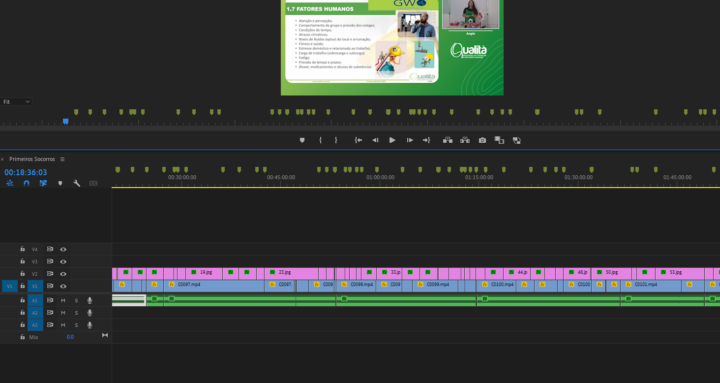The image size is (720, 383).
Task: Mute audio track A1
Action: (63, 301)
